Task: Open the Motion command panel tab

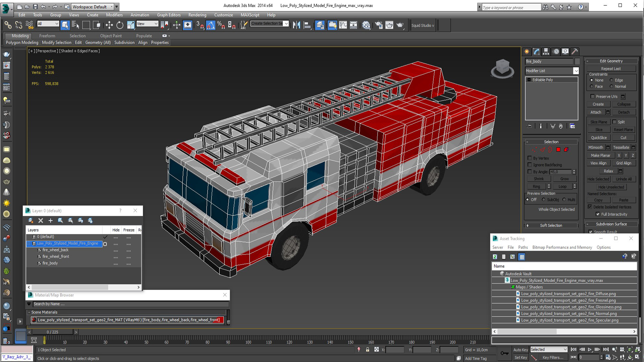Action: click(556, 51)
